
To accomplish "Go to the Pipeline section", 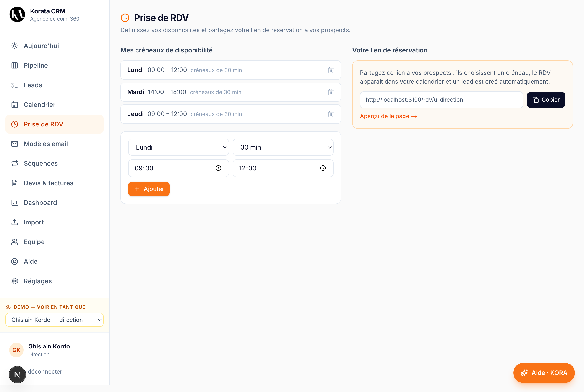I will (55, 65).
